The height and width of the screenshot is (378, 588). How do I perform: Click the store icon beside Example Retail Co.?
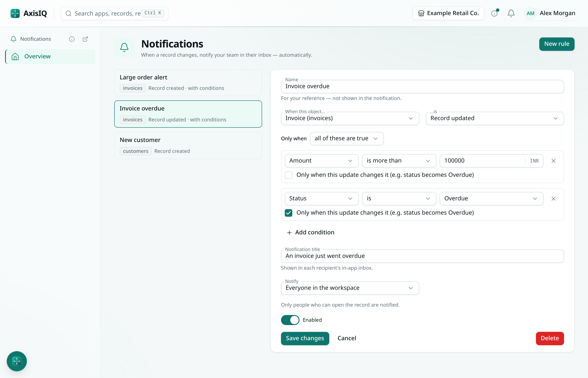[x=421, y=13]
